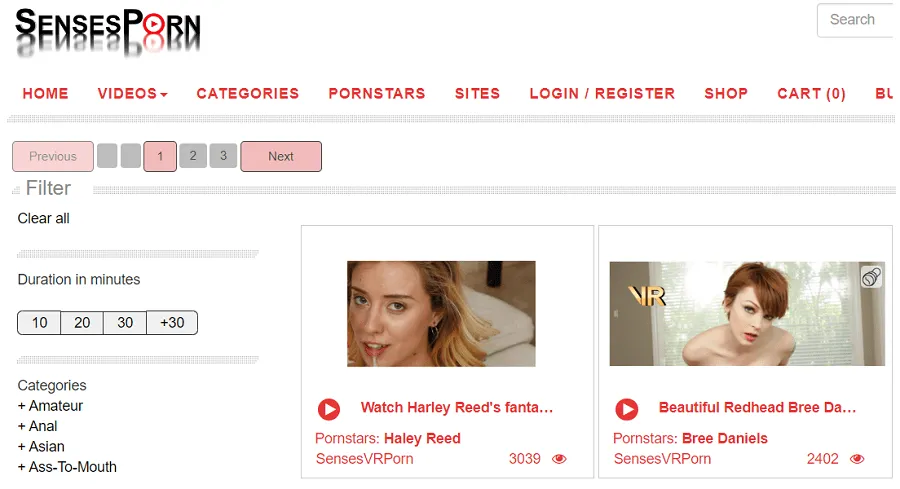
Task: Open the Videos dropdown menu
Action: pos(132,94)
